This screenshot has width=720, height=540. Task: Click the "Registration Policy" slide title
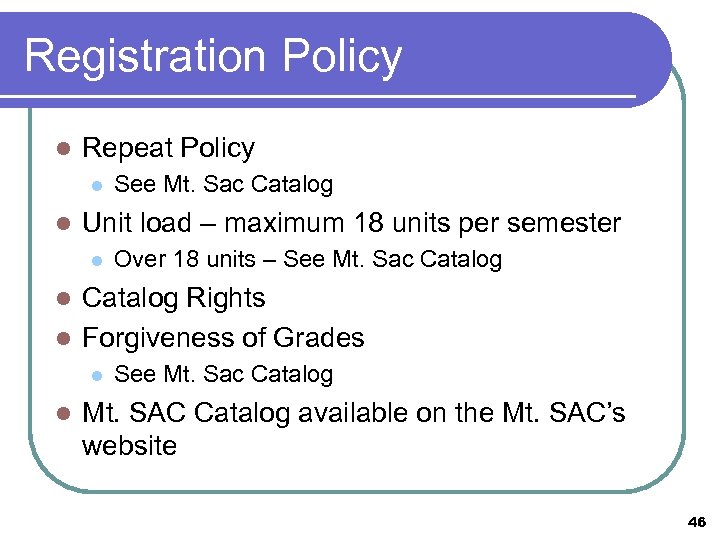pos(212,56)
